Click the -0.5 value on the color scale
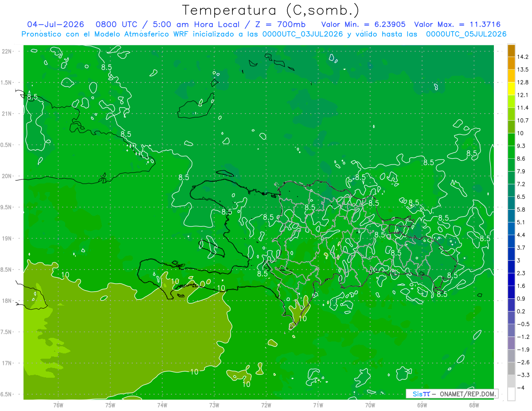Image resolution: width=532 pixels, height=411 pixels. pyautogui.click(x=524, y=324)
